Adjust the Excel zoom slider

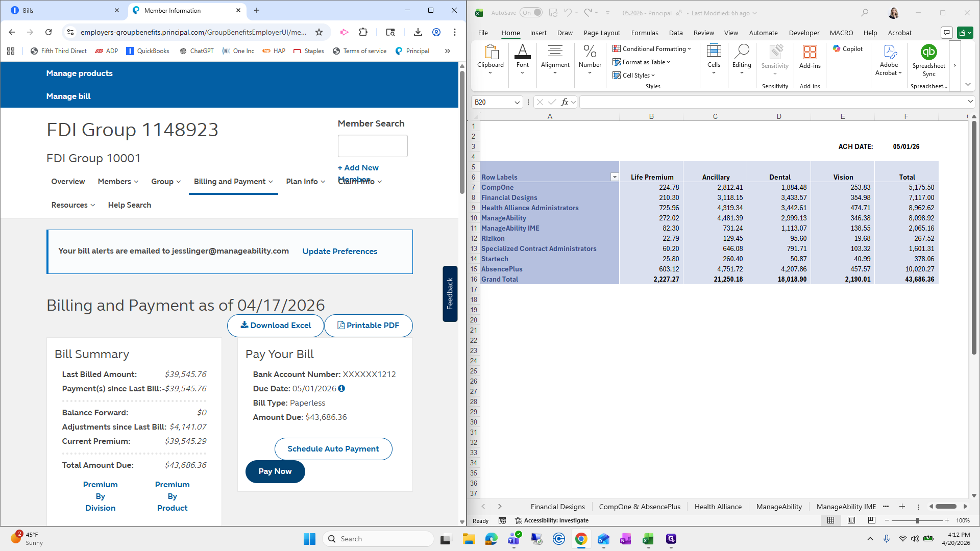tap(917, 520)
